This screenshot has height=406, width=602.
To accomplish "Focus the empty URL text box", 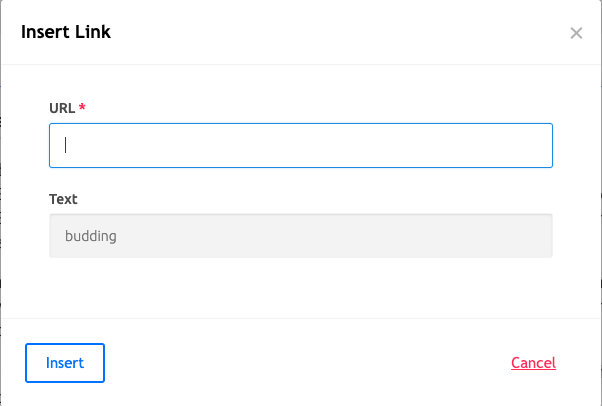I will [300, 145].
